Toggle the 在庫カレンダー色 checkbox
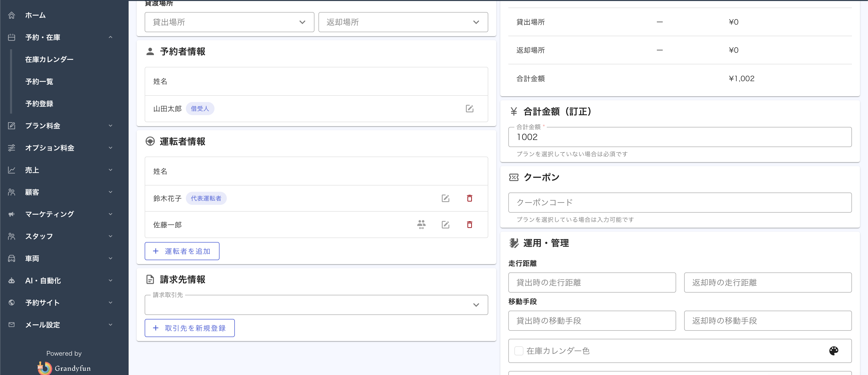Viewport: 868px width, 375px height. 519,351
